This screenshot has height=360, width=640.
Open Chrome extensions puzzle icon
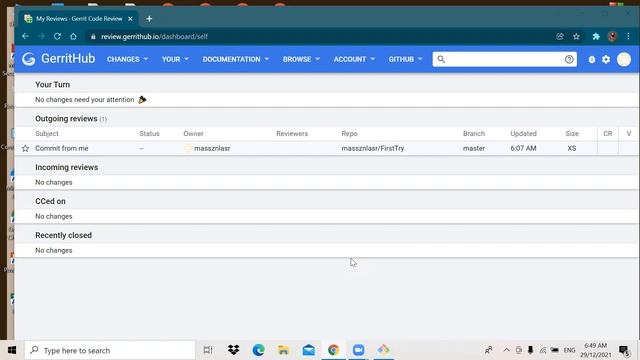[596, 36]
